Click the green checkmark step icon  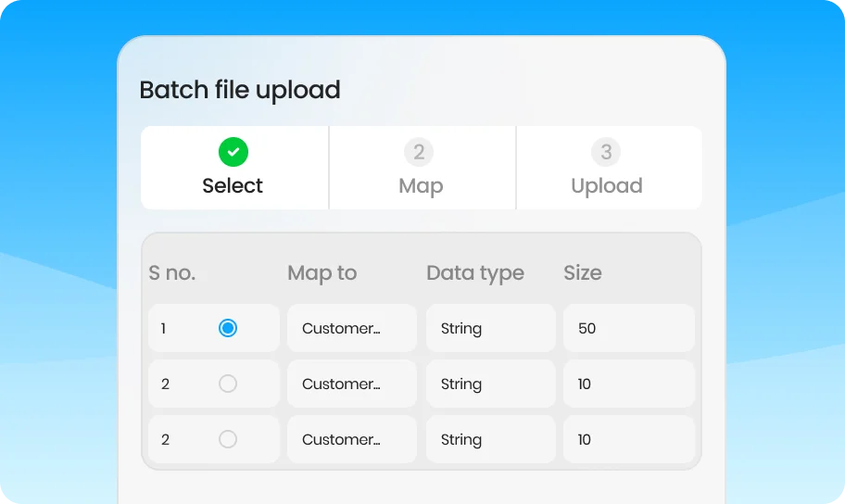point(233,152)
